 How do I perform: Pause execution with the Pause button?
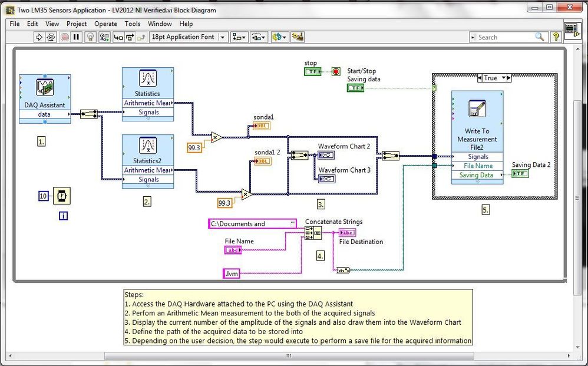click(77, 37)
